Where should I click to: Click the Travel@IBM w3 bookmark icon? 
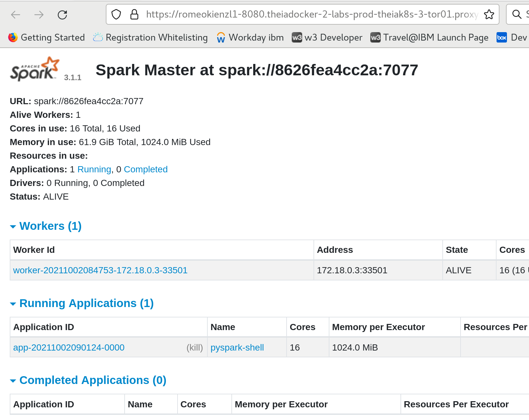(x=375, y=38)
